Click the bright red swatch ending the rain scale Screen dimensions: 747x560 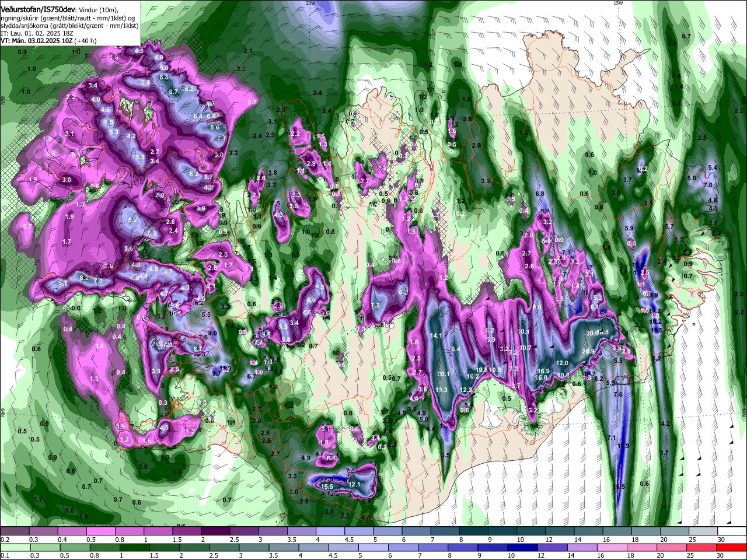pos(732,547)
